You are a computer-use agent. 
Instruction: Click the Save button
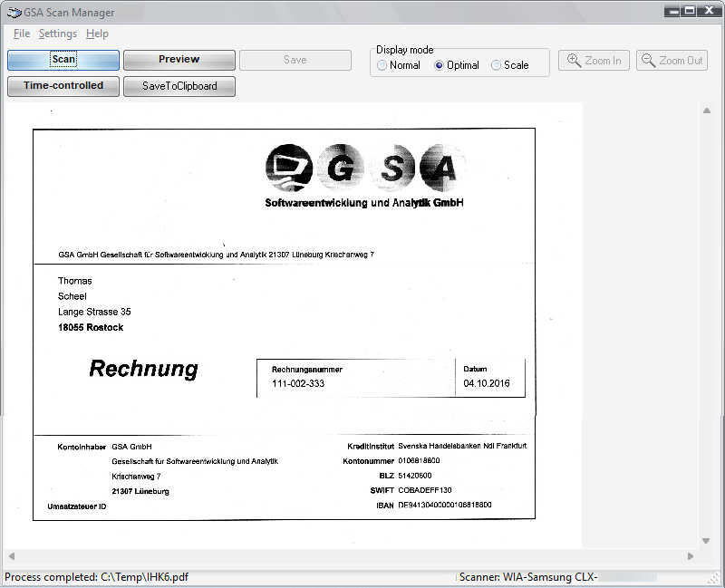[x=295, y=60]
